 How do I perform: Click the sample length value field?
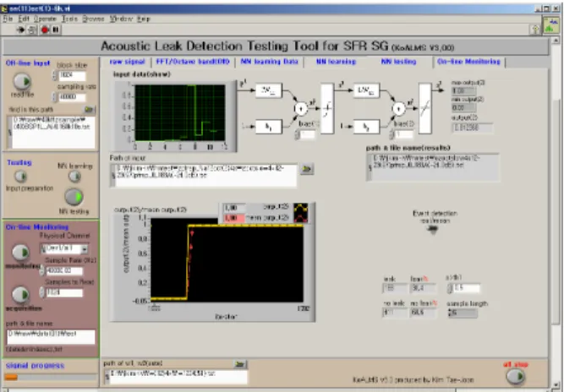pos(465,313)
